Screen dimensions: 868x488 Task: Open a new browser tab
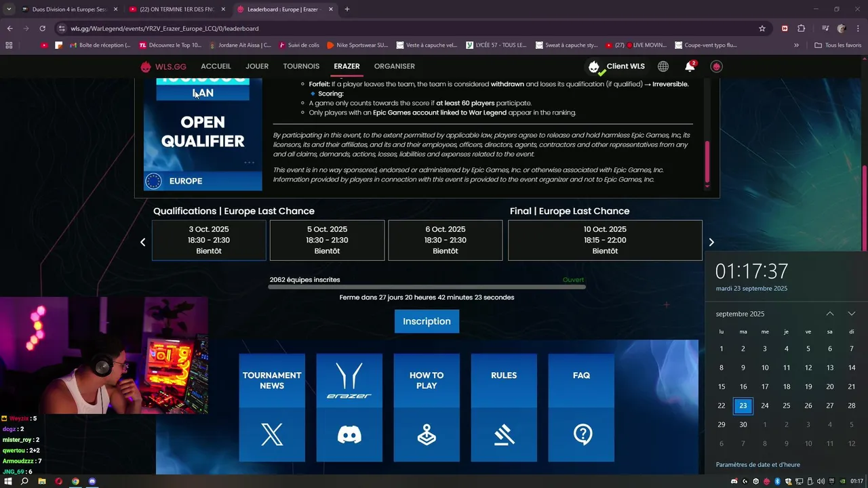[347, 9]
